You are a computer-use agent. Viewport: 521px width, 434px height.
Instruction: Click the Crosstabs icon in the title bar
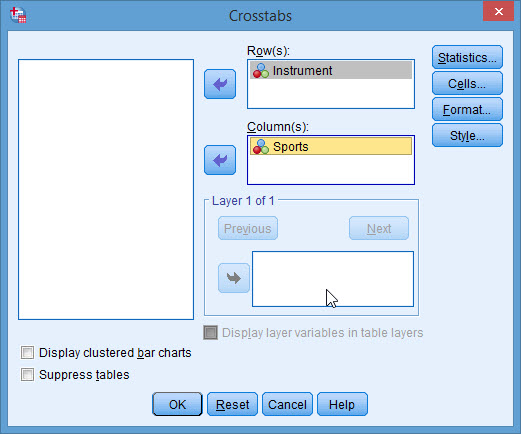pos(18,15)
